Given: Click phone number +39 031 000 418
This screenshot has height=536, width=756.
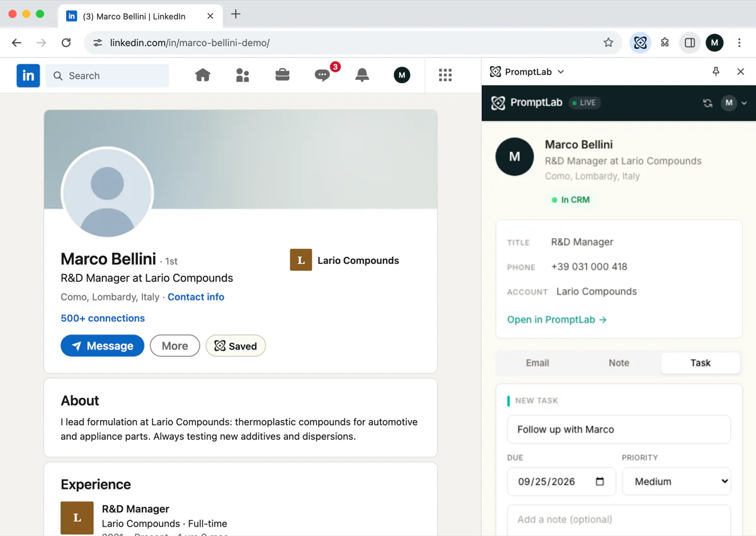Looking at the screenshot, I should (589, 266).
